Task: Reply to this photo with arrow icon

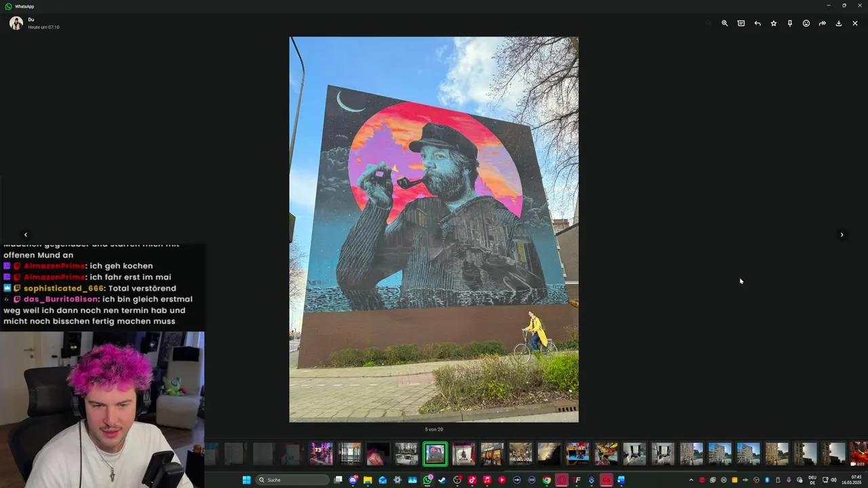Action: [757, 23]
